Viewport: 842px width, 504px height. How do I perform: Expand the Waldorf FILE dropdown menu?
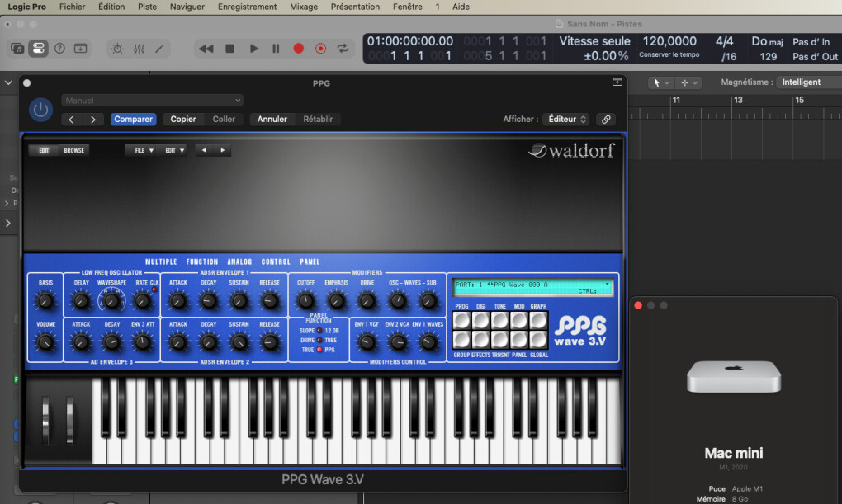(144, 150)
